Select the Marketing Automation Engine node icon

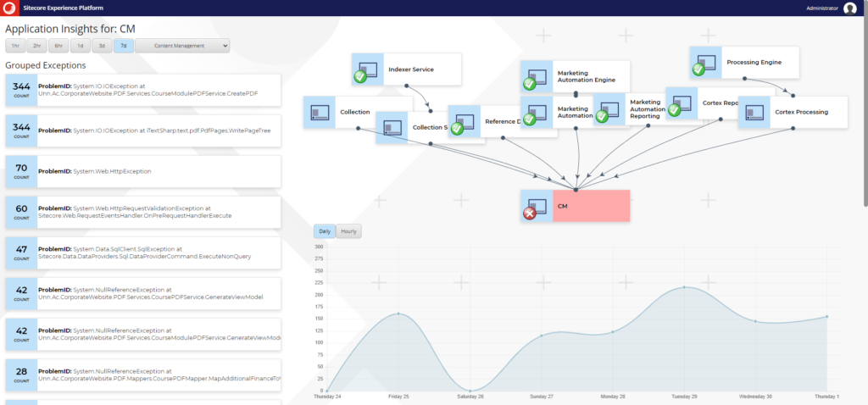coord(537,76)
